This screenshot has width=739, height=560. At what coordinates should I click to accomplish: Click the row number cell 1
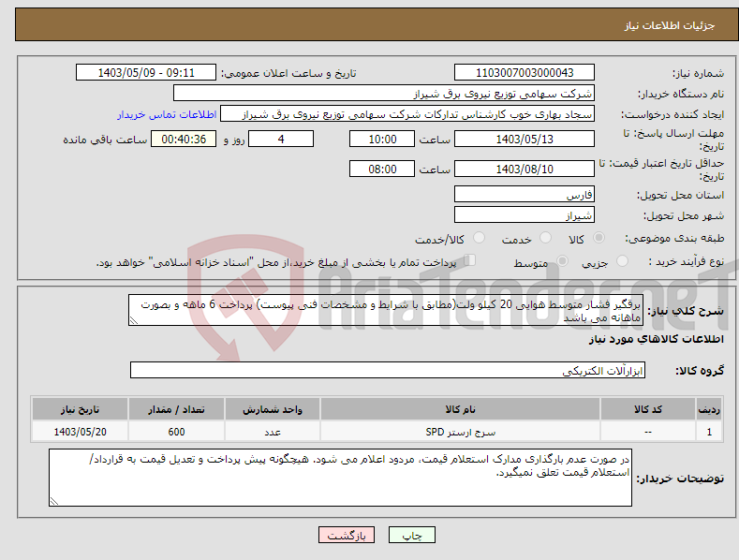(x=709, y=432)
